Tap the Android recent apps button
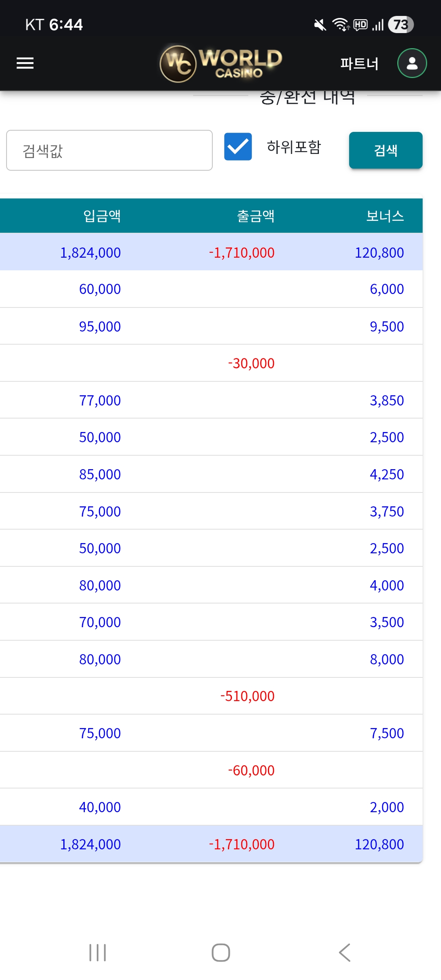Screen dimensions: 441x980 tap(98, 953)
